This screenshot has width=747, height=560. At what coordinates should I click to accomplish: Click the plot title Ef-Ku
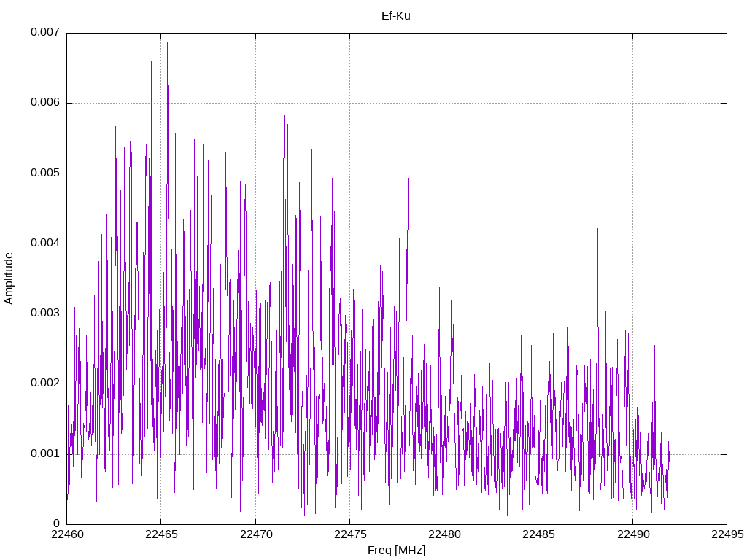pyautogui.click(x=395, y=16)
